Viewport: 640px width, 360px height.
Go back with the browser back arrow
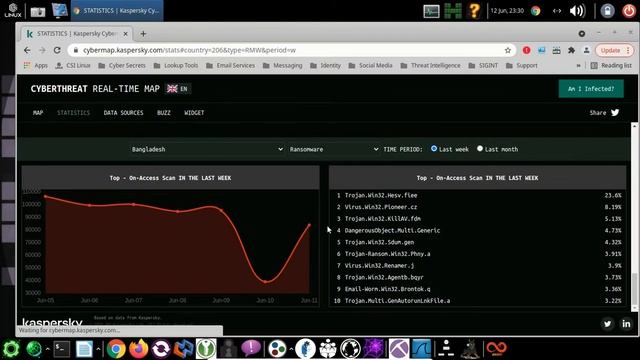coord(27,50)
